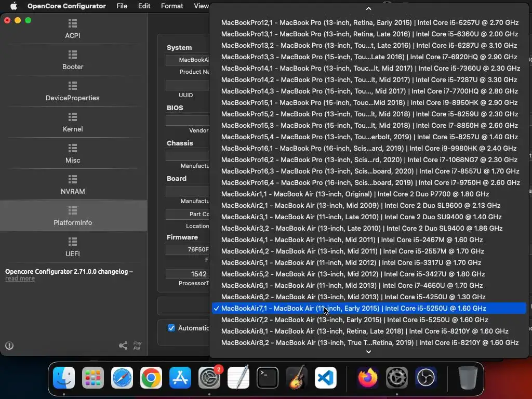The width and height of the screenshot is (532, 399).
Task: Click the share icon at sidebar bottom
Action: click(123, 345)
